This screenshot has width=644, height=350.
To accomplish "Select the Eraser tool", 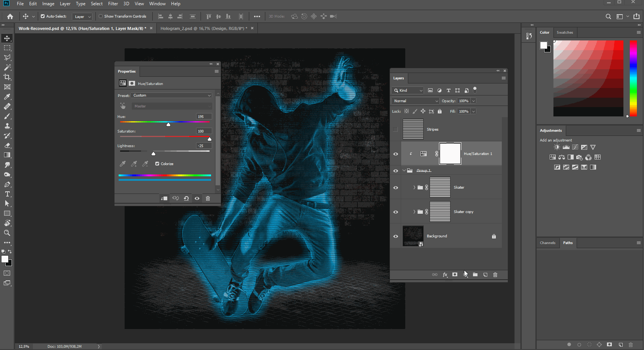I will coord(7,145).
